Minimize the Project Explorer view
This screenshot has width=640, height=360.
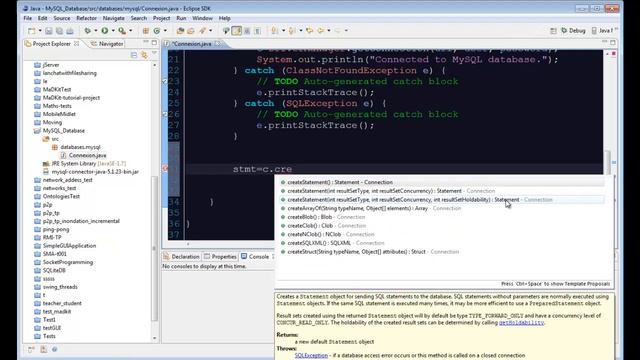coord(146,42)
